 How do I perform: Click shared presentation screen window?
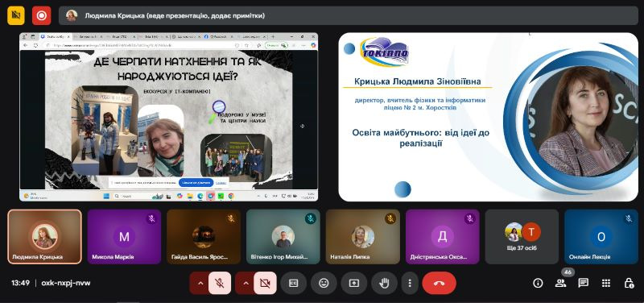point(168,117)
